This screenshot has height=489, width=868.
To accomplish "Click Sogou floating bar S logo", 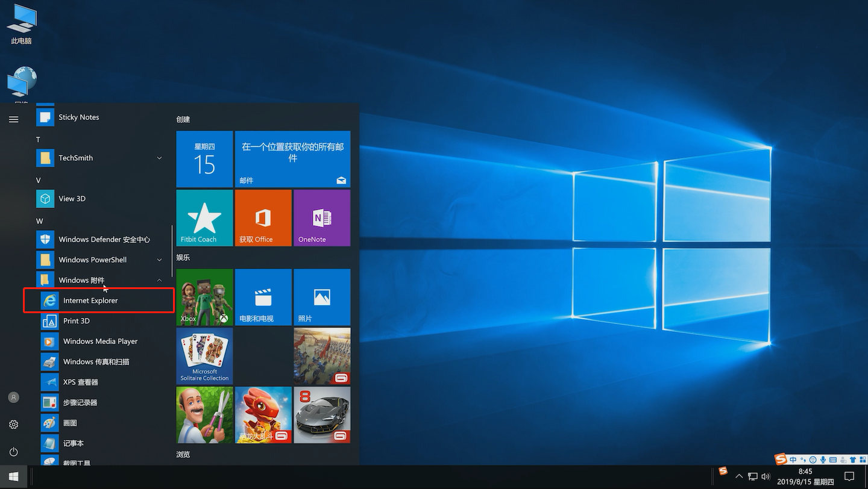I will (x=781, y=459).
